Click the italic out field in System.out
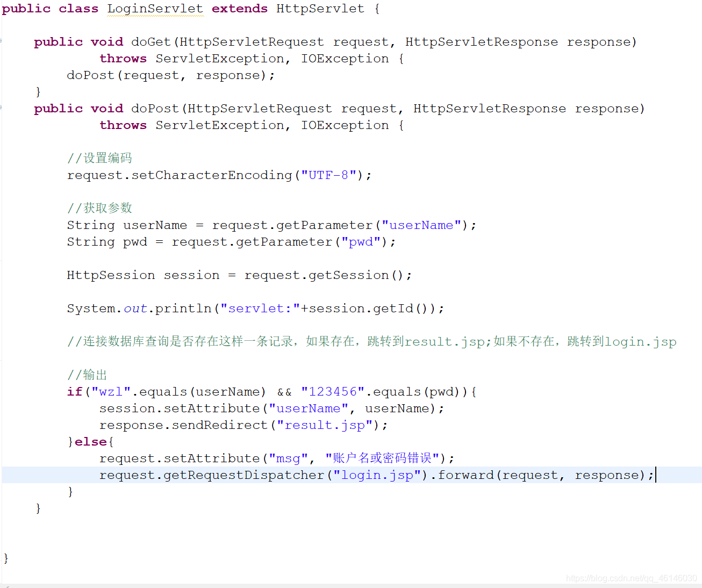The image size is (702, 588). click(x=135, y=309)
